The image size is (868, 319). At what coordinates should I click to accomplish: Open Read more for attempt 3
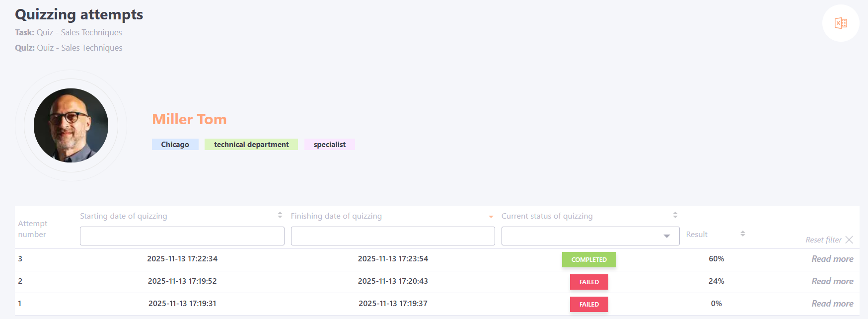click(x=832, y=259)
